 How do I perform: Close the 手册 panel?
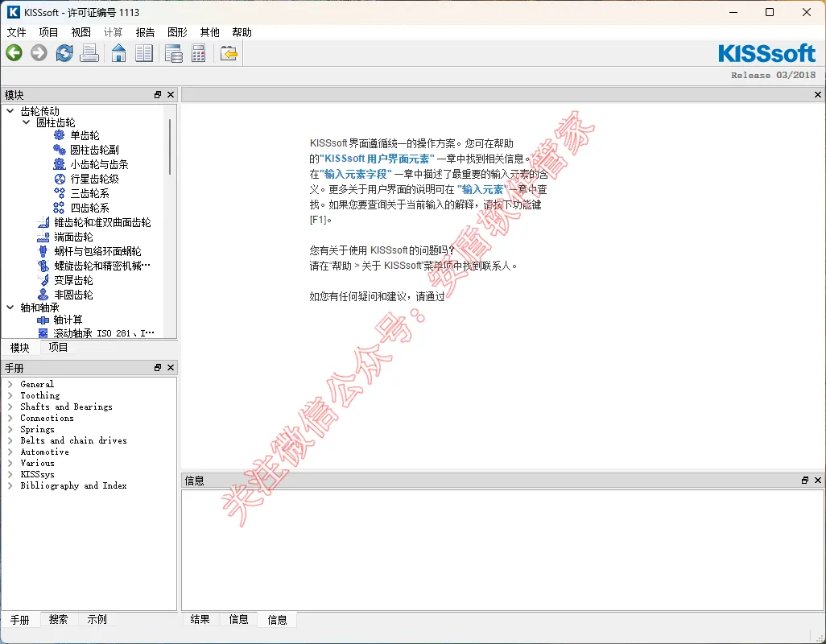171,368
